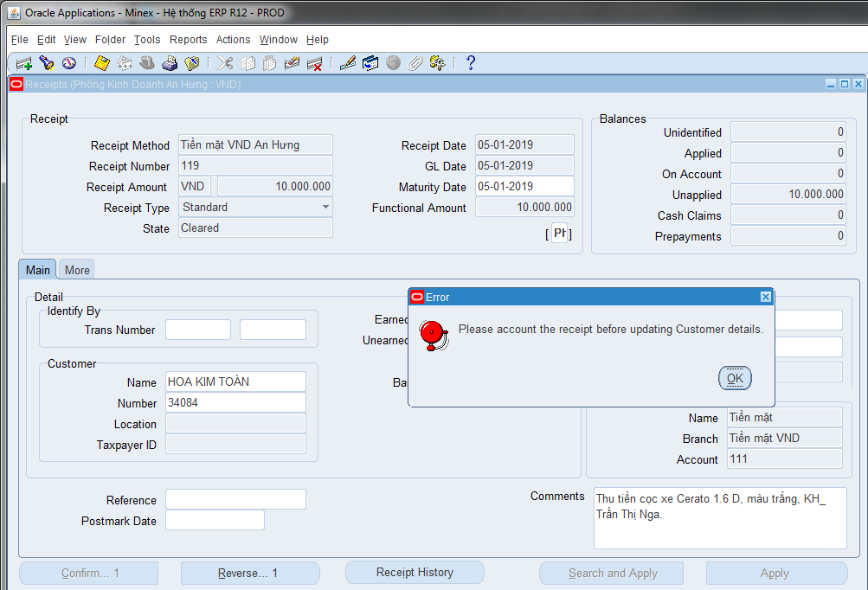Clear the record with the eraser toolbar icon

coord(293,62)
